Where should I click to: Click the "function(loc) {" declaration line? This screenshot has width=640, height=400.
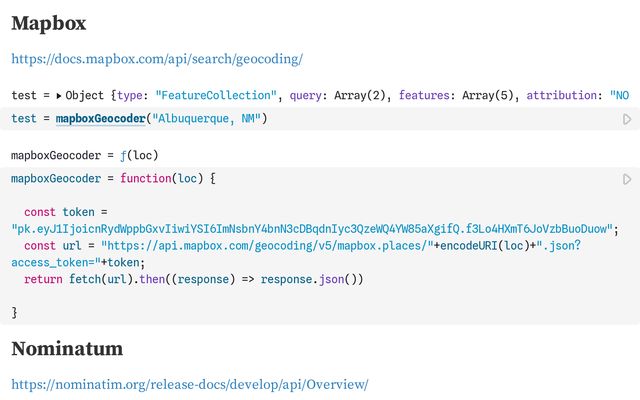[167, 179]
